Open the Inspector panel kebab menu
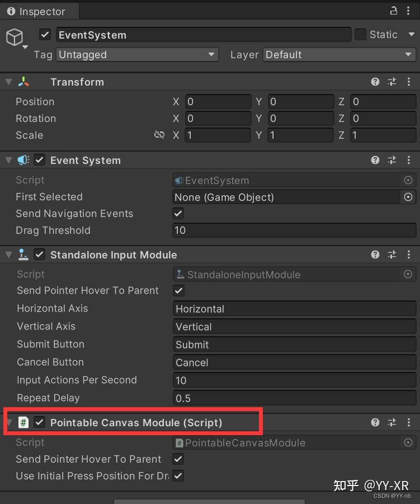The image size is (420, 504). click(409, 11)
